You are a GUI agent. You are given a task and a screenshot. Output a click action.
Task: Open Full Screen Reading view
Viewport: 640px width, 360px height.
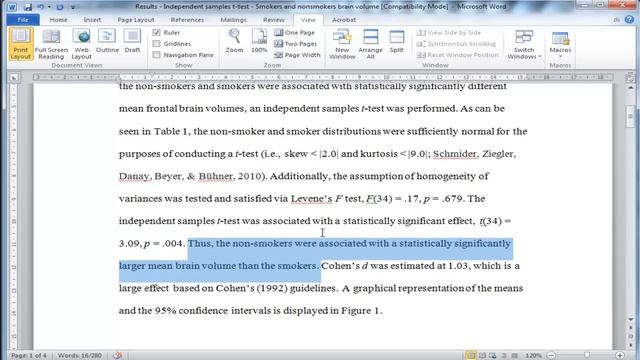(x=51, y=44)
